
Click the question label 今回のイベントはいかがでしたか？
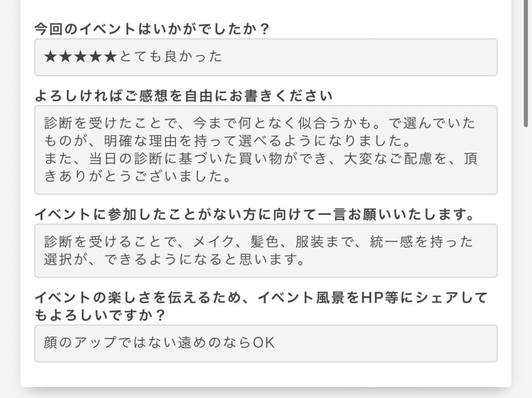pyautogui.click(x=152, y=29)
